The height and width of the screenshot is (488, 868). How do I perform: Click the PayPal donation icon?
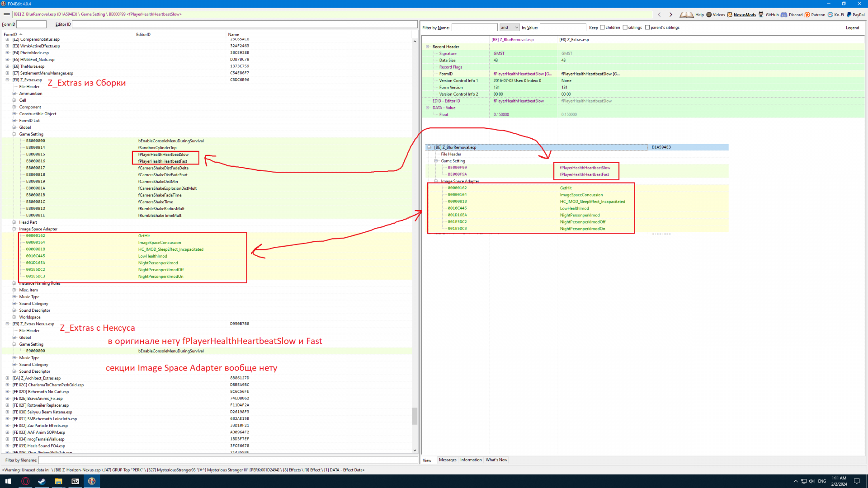tap(849, 14)
